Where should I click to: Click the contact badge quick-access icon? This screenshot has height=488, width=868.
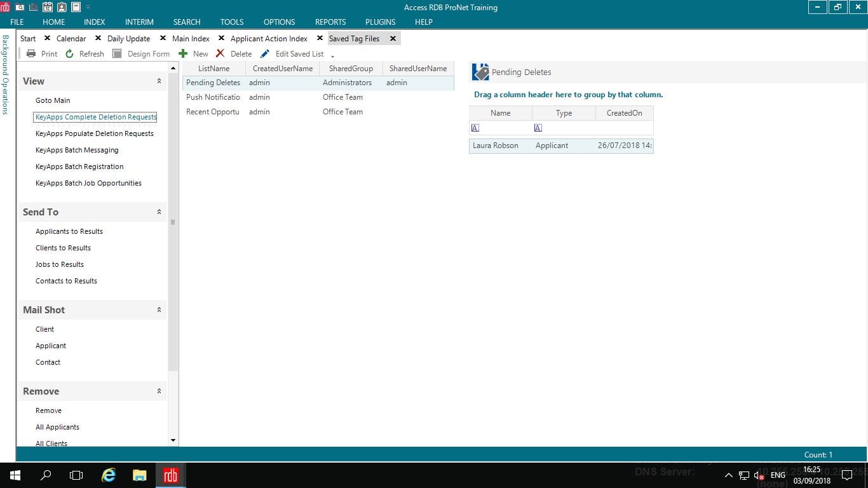62,8
